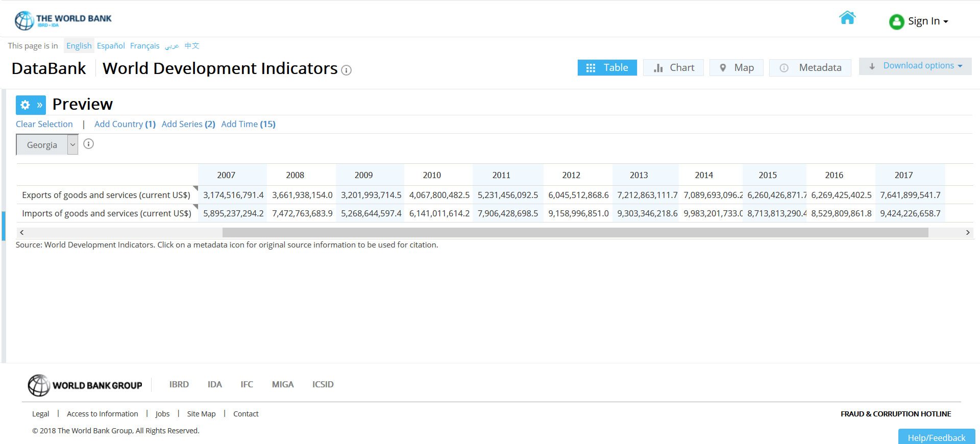Click The World Bank logo
The width and height of the screenshot is (980, 444).
click(x=63, y=20)
